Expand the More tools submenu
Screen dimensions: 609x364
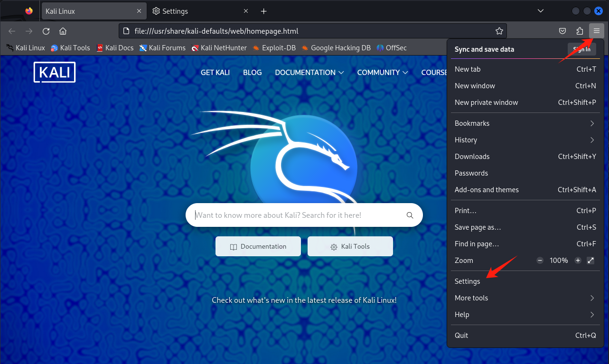[525, 298]
